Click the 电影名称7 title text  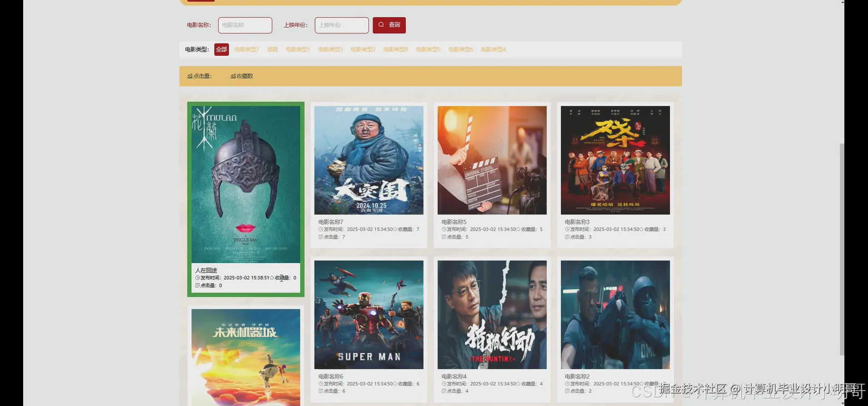[x=331, y=222]
